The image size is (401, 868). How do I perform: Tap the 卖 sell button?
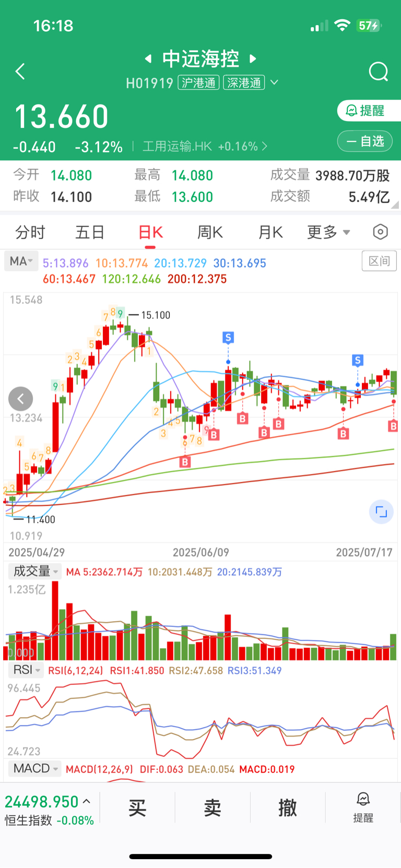point(213,807)
